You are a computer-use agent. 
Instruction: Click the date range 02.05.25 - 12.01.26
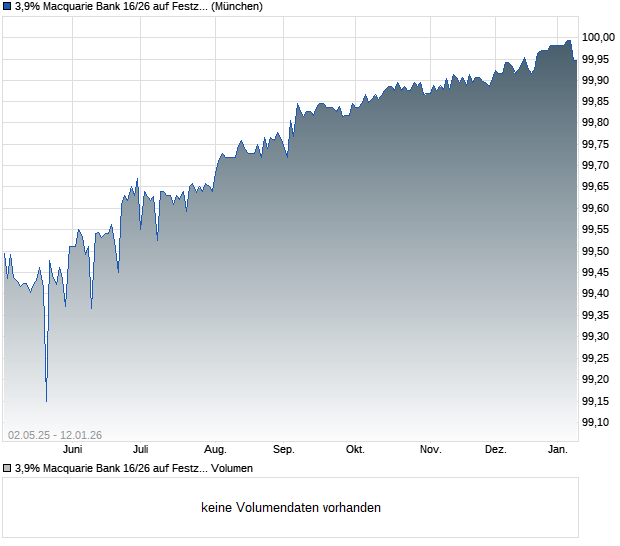[x=55, y=435]
